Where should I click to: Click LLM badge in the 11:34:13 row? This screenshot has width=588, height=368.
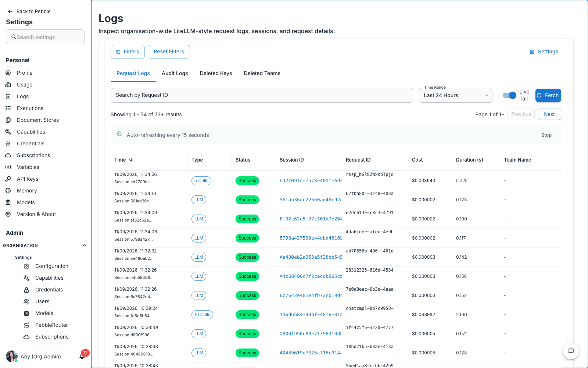(199, 200)
